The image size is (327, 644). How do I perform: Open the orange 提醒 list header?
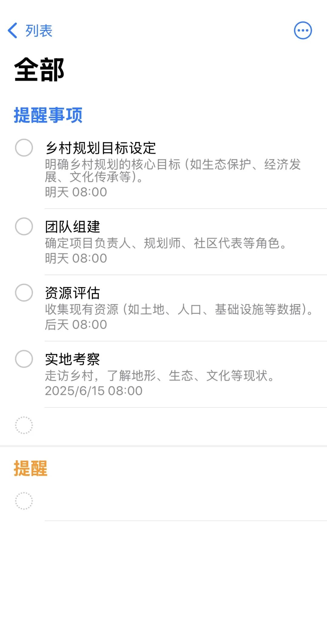(31, 468)
